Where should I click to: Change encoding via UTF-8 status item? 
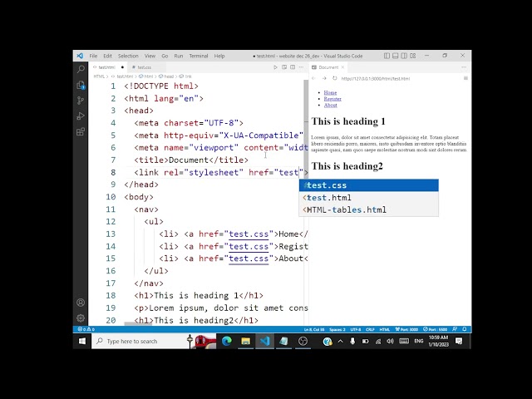tap(356, 329)
